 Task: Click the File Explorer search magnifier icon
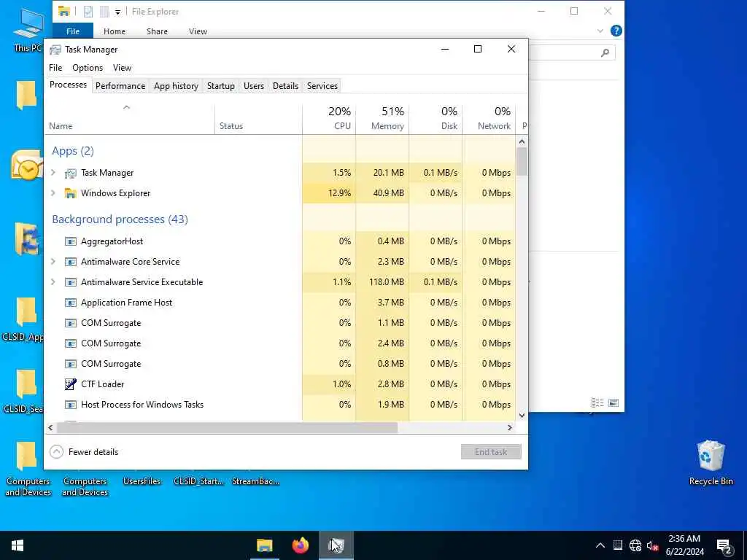pos(605,52)
